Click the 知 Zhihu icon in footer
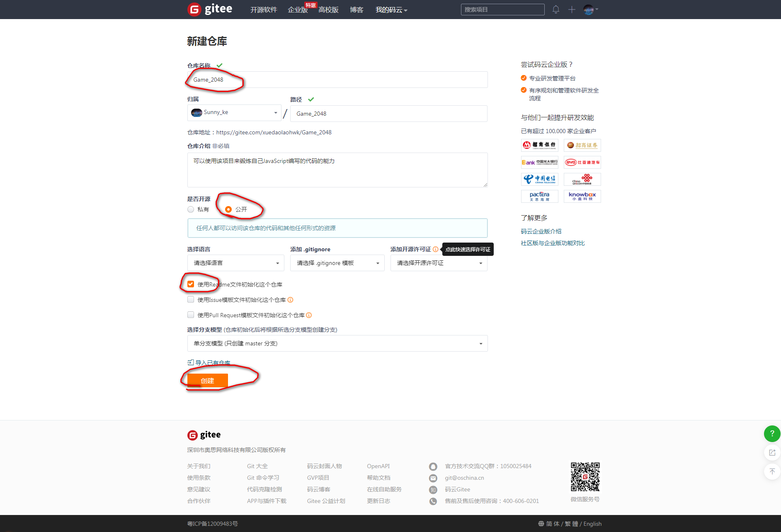 pos(433,490)
